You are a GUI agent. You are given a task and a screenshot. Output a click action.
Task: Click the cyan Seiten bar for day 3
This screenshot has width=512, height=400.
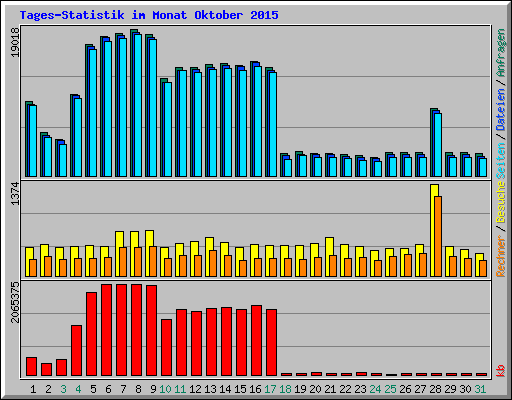coord(63,160)
